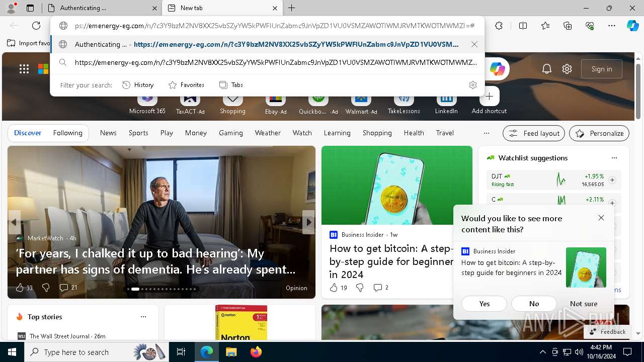Viewport: 644px width, 362px height.
Task: Open the Shopping category
Action: 377,133
